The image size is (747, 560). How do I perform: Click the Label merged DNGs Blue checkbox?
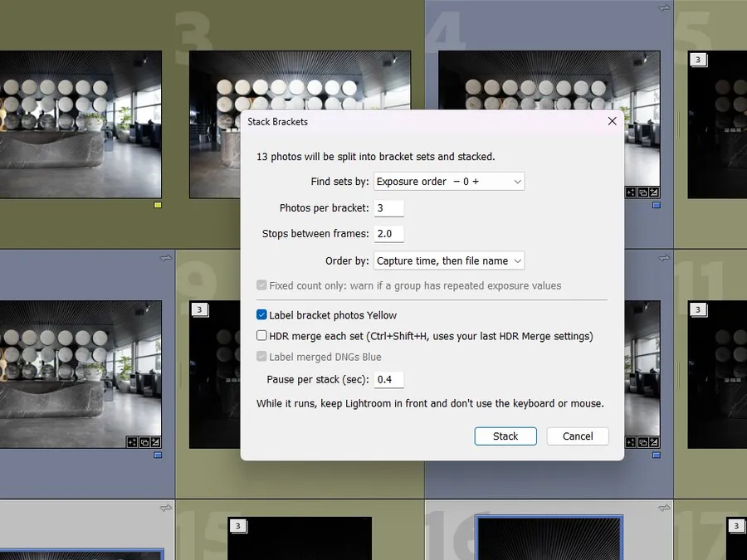(x=261, y=357)
